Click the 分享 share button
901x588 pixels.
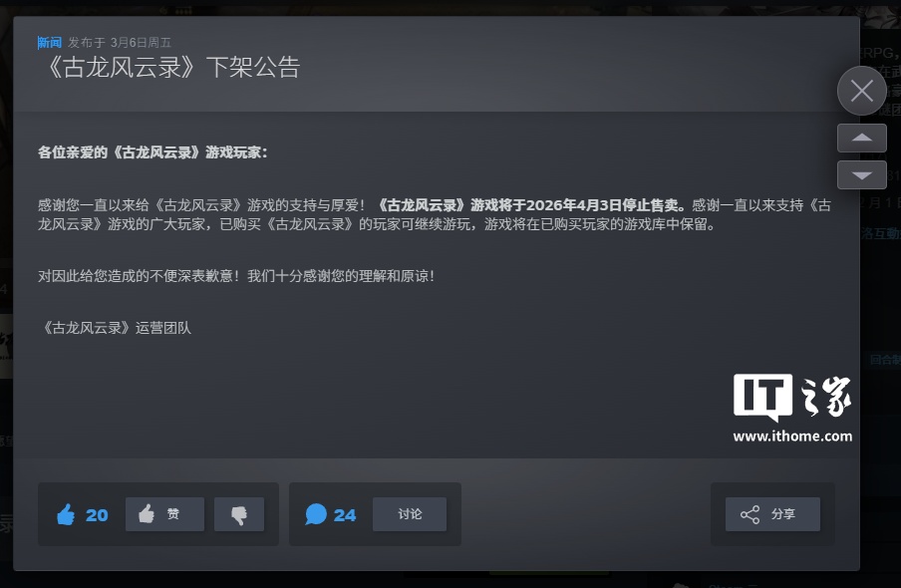tap(772, 514)
